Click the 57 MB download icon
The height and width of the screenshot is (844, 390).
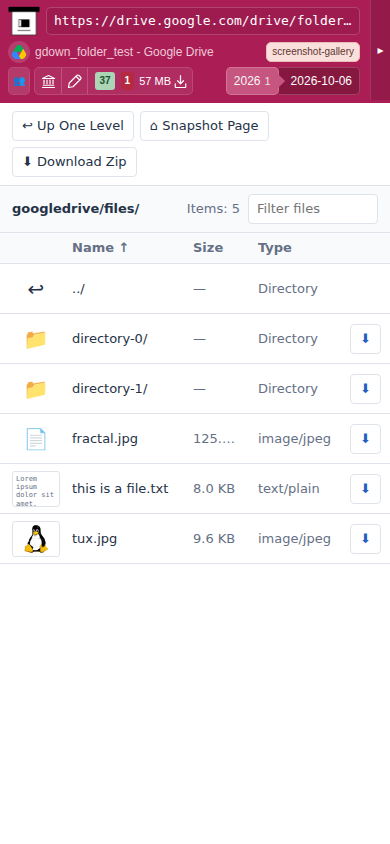pos(181,81)
